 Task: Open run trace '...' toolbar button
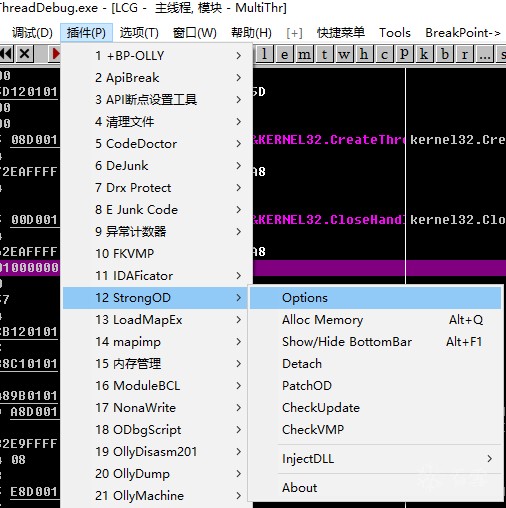click(484, 54)
